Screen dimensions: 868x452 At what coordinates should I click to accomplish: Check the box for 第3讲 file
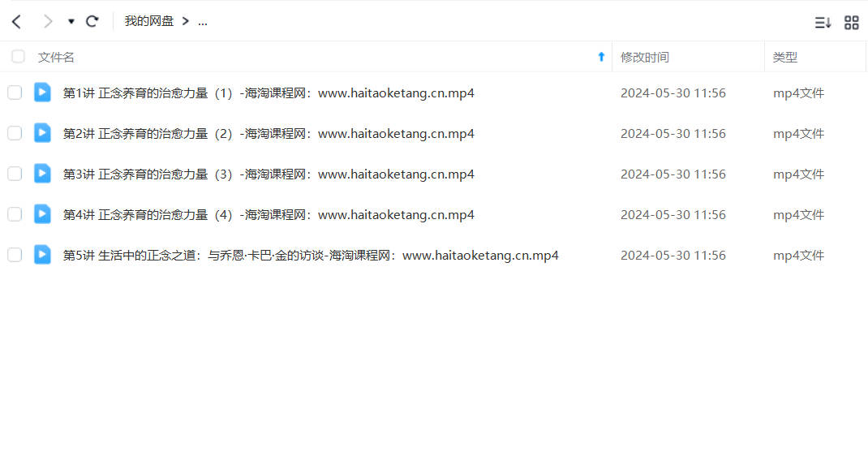click(15, 174)
